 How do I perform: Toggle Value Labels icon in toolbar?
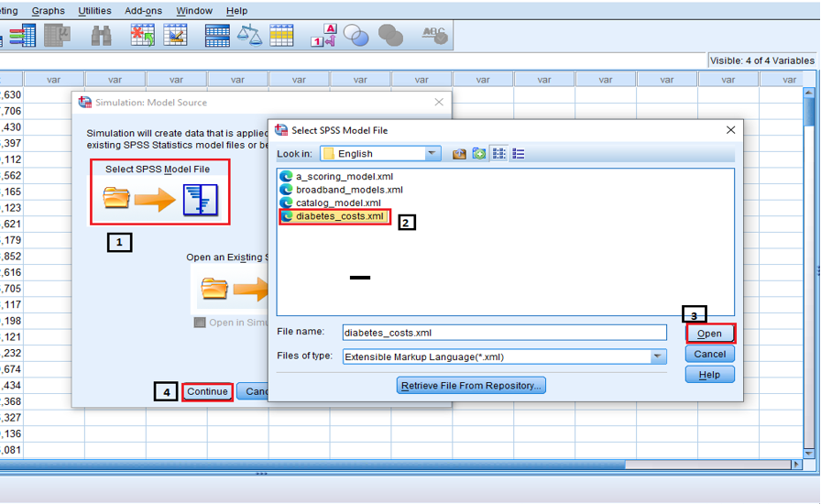click(323, 36)
